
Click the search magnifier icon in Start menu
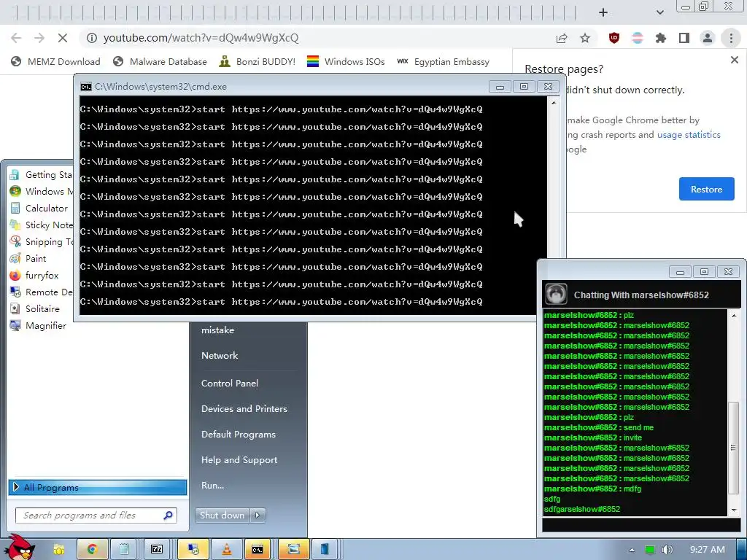tap(168, 516)
